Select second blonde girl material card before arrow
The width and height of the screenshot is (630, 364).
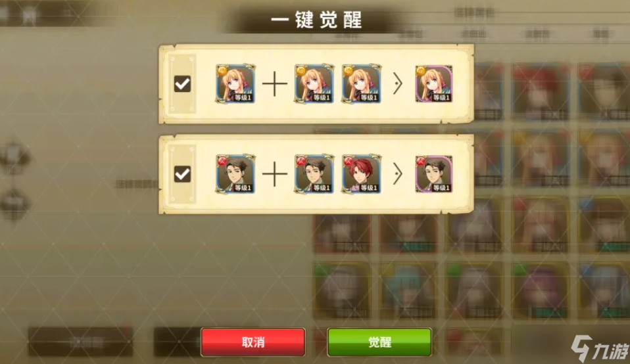coord(361,83)
